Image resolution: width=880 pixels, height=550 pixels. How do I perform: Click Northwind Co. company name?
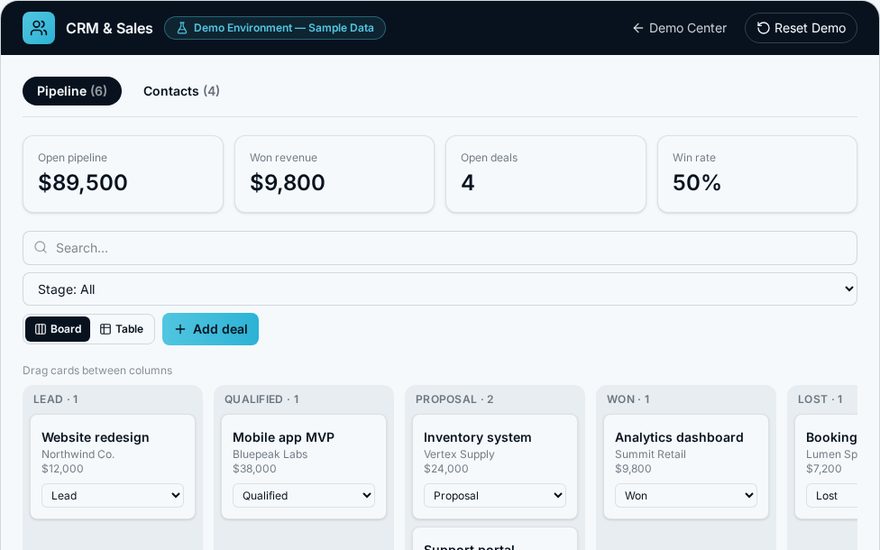[x=78, y=454]
